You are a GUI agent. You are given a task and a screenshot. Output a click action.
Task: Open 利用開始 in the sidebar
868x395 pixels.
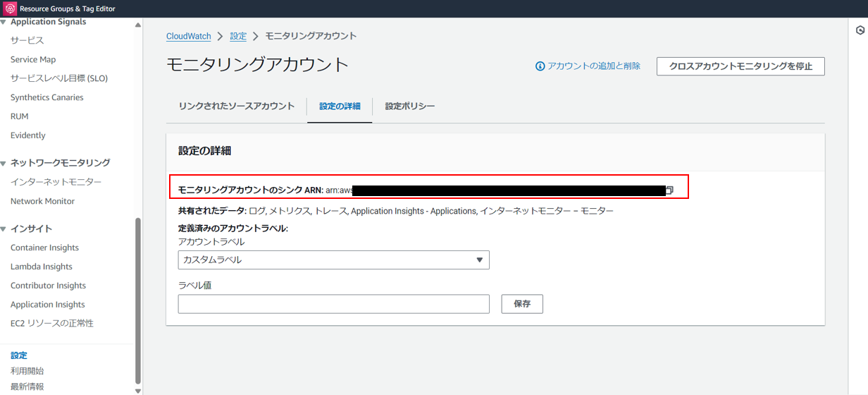(x=27, y=371)
